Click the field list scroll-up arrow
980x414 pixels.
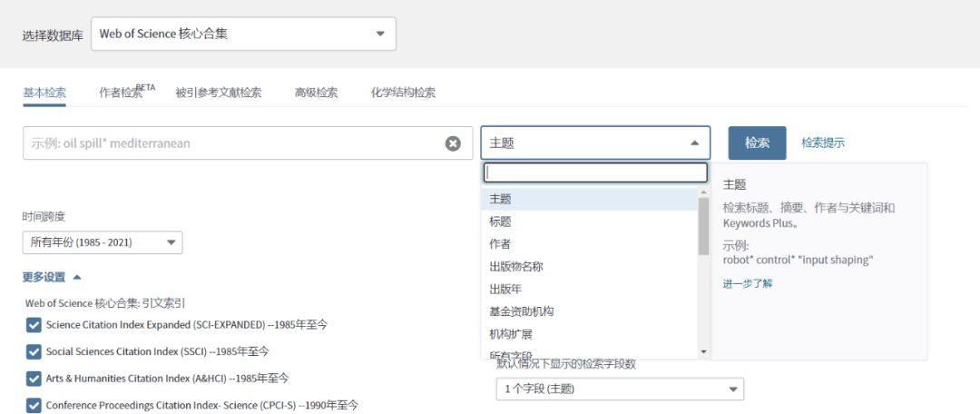[x=703, y=192]
